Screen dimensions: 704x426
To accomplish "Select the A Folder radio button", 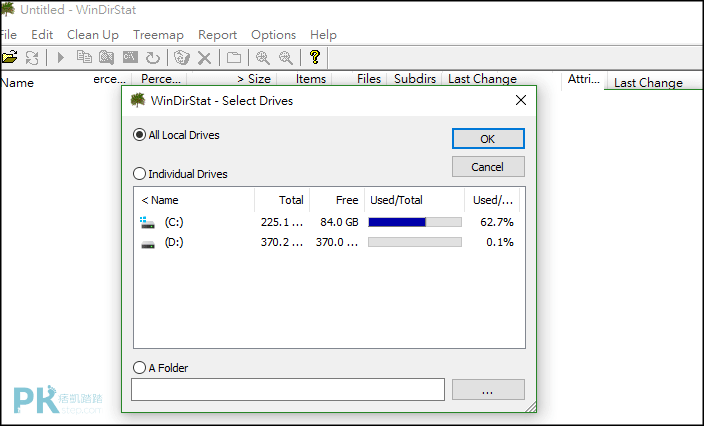I will 139,368.
